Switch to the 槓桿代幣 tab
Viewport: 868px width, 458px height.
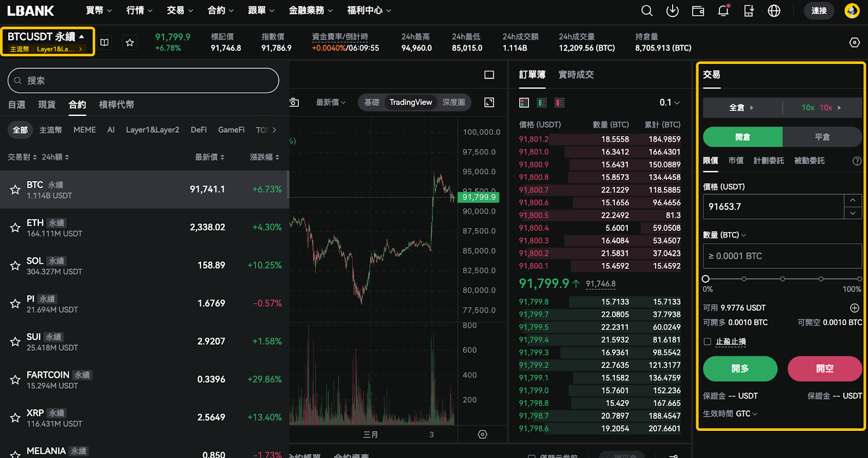[x=117, y=105]
